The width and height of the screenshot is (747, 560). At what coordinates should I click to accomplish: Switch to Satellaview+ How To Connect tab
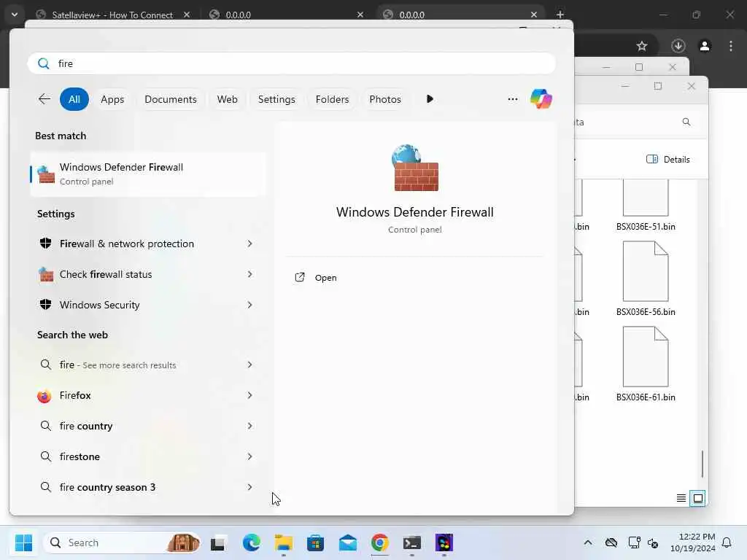[x=112, y=15]
